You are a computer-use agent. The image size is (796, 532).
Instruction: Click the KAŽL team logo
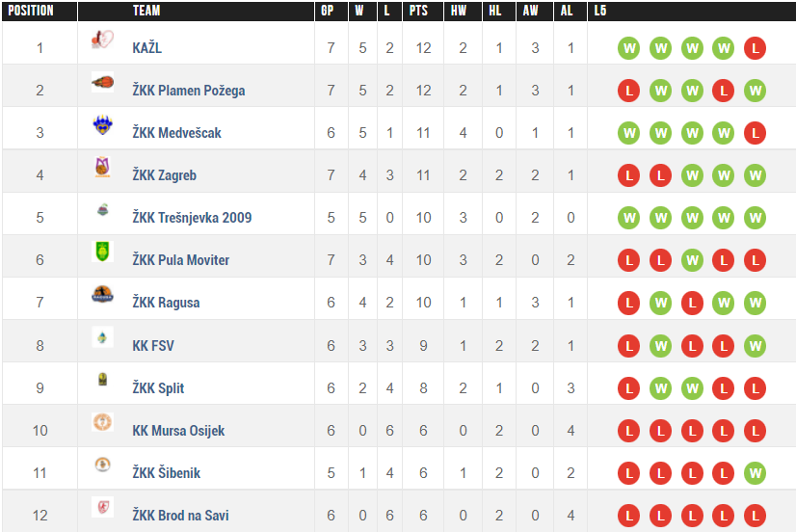[x=101, y=40]
